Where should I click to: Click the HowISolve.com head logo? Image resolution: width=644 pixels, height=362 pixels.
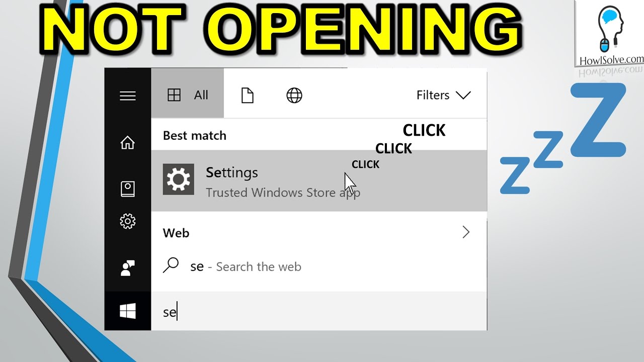click(x=609, y=29)
